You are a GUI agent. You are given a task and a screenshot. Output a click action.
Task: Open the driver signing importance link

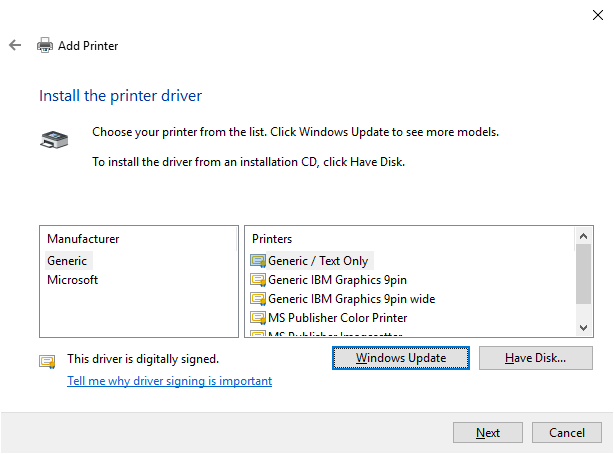(169, 381)
